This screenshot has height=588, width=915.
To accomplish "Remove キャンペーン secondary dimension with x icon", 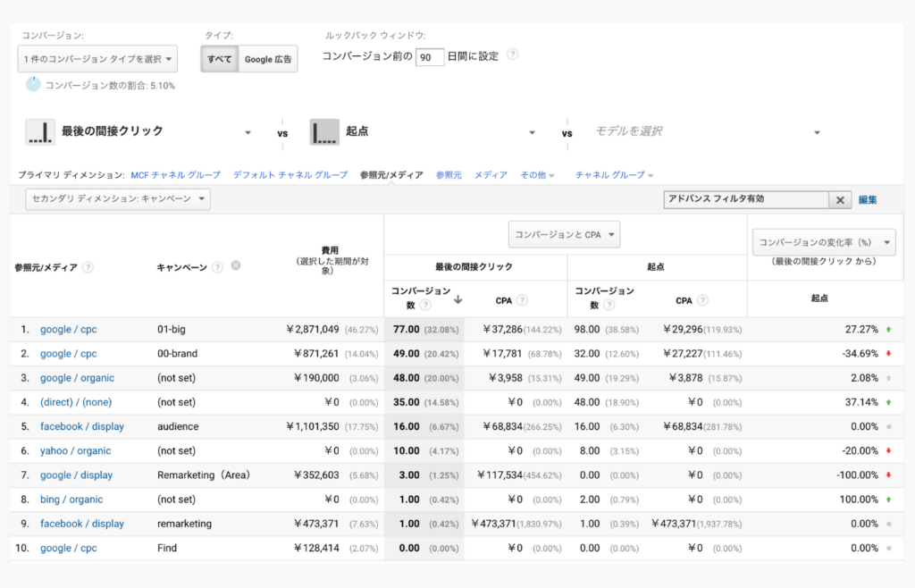I will pos(236,266).
